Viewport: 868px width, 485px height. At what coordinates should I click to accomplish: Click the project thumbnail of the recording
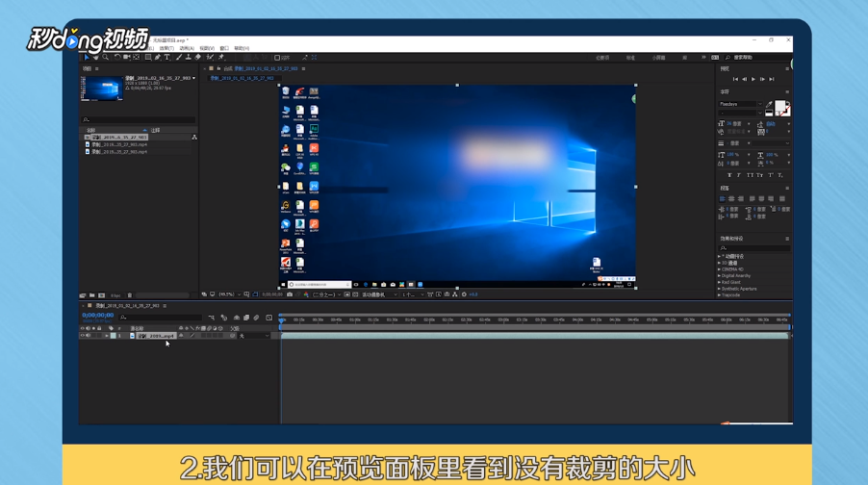point(102,89)
